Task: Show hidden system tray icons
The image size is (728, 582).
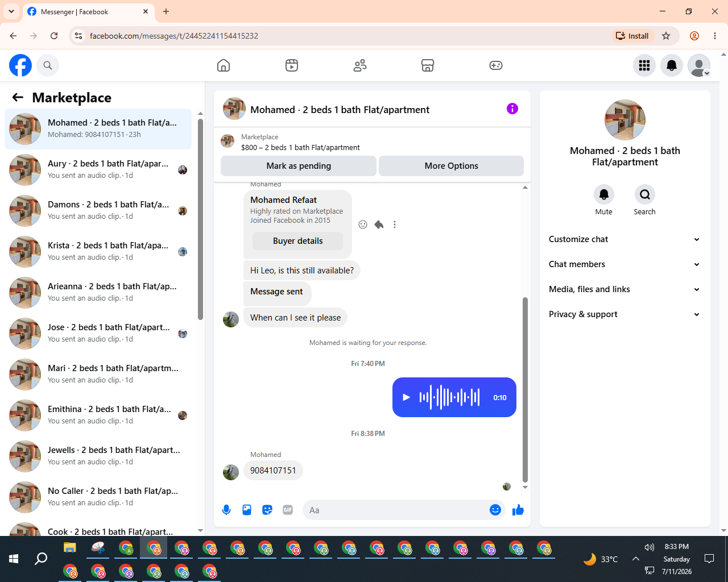Action: pos(636,559)
